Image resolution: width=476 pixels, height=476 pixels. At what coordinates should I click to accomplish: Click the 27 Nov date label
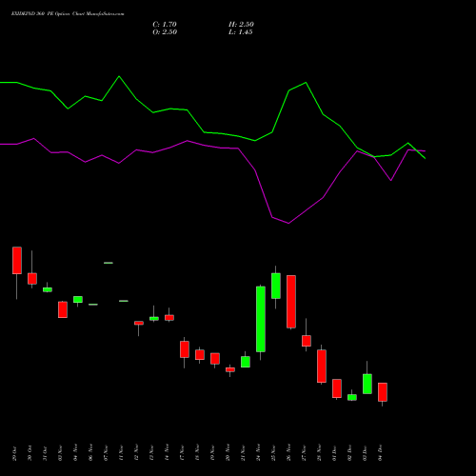tap(304, 453)
